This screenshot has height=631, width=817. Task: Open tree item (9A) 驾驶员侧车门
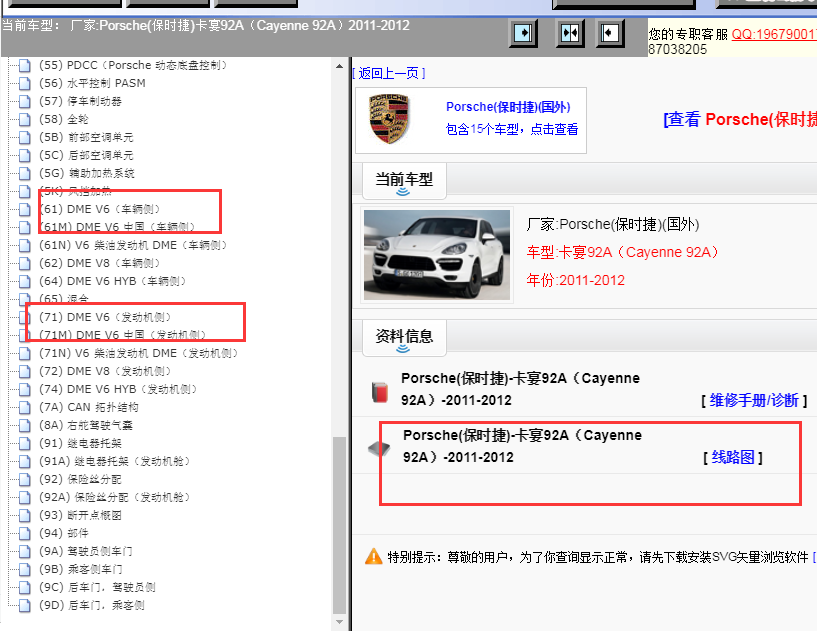86,551
